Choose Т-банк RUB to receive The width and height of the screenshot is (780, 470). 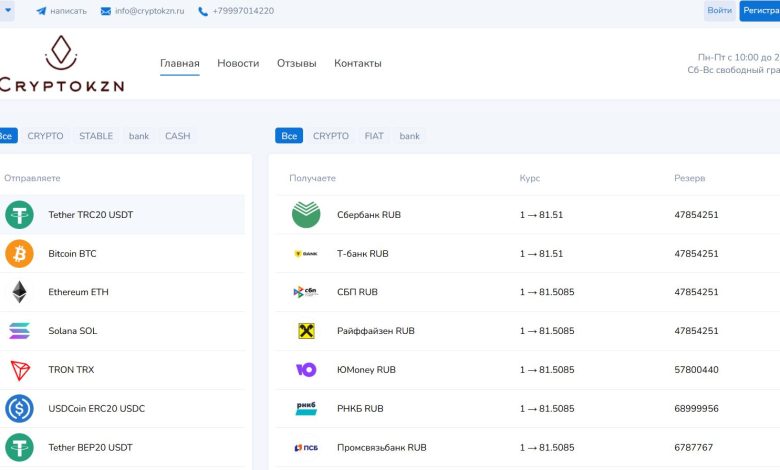[x=528, y=254]
